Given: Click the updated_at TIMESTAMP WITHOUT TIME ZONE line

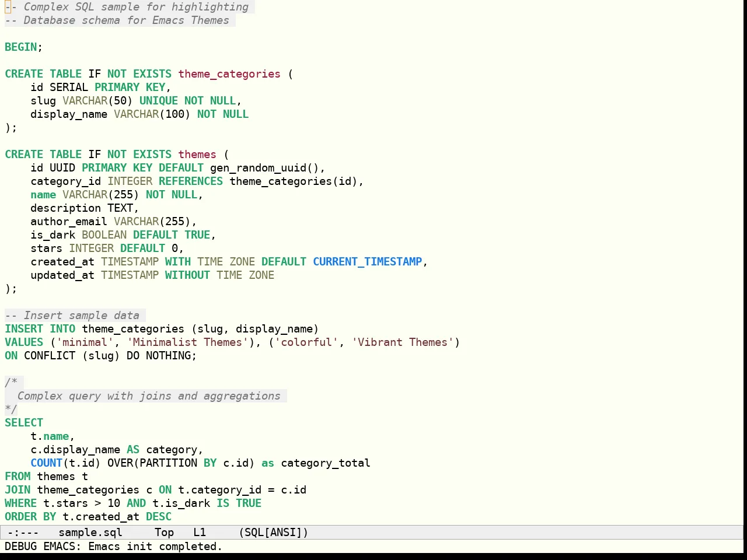Looking at the screenshot, I should [152, 275].
